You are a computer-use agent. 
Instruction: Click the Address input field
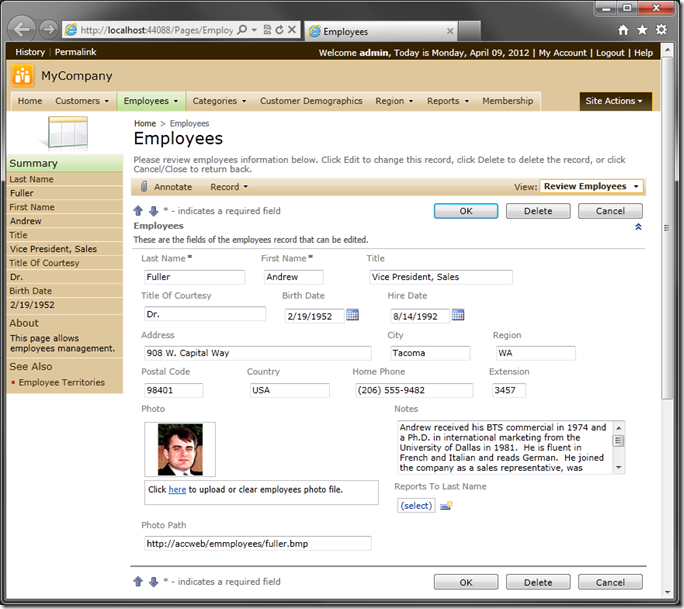(258, 353)
